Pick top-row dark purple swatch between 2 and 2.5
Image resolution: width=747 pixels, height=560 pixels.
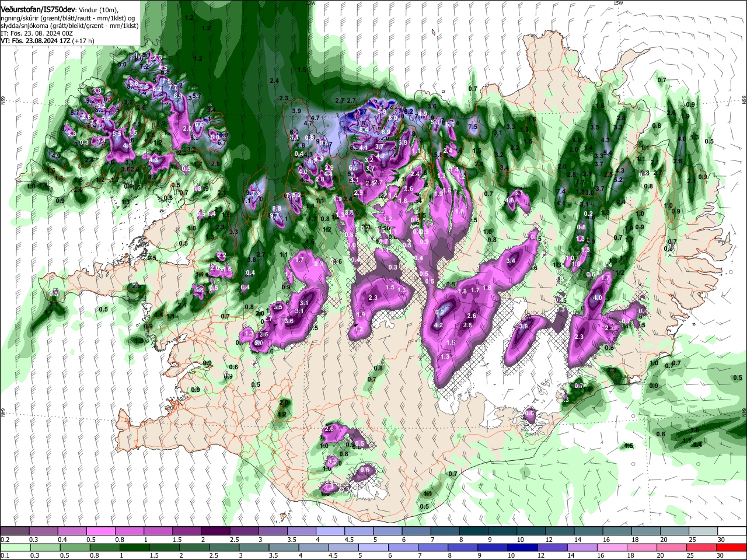215,531
